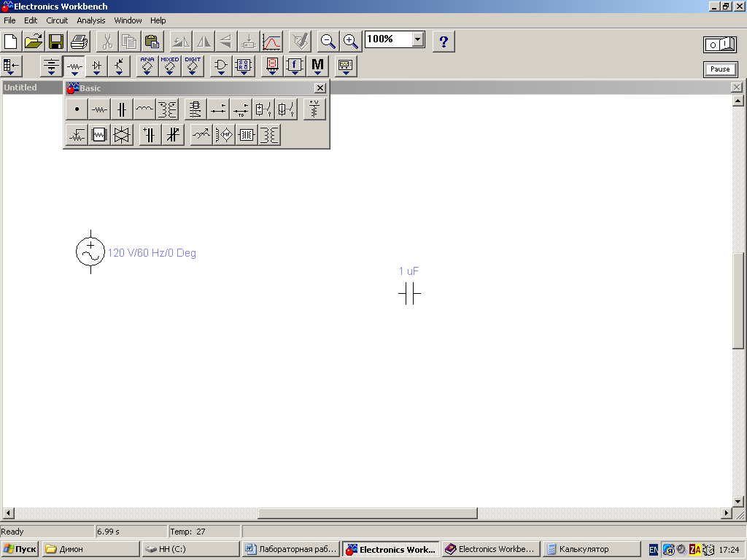
Task: Select the AC voltage source symbol
Action: point(90,252)
